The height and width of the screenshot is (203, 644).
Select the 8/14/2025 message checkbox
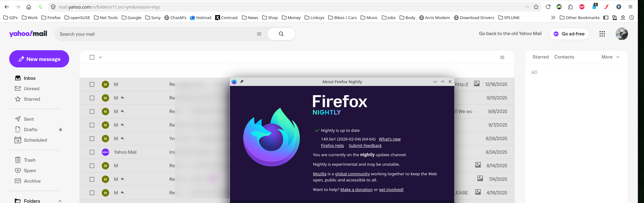click(92, 166)
